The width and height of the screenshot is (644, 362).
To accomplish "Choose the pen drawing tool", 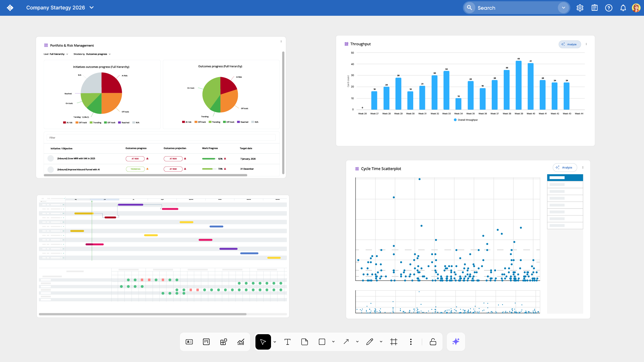I will point(370,342).
